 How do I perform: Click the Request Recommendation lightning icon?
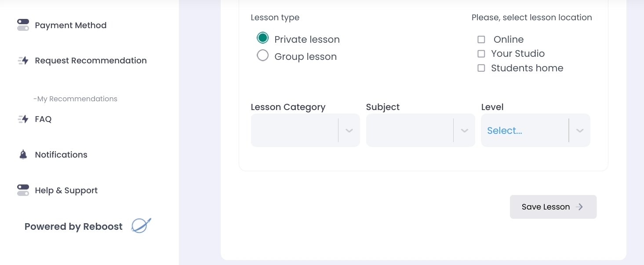23,61
